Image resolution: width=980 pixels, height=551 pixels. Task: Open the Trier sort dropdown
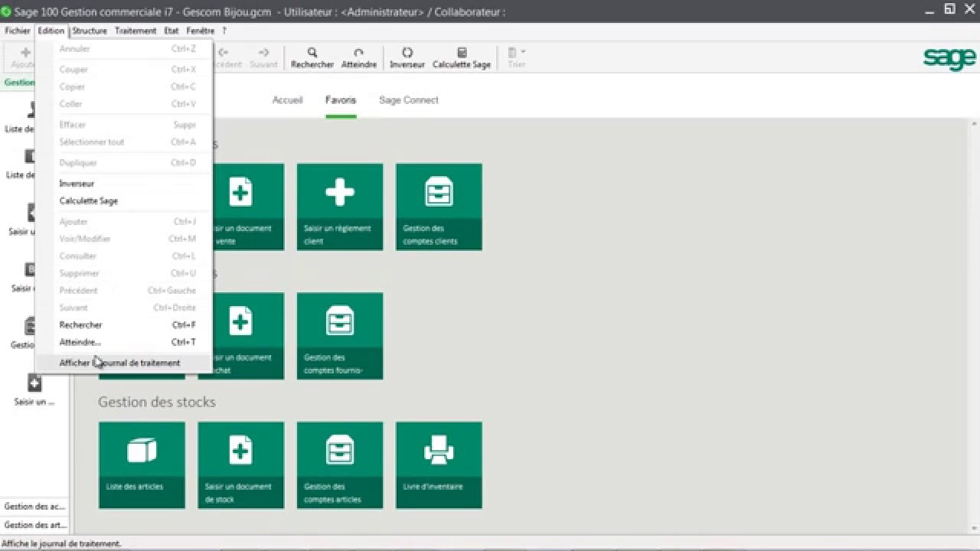coord(517,57)
